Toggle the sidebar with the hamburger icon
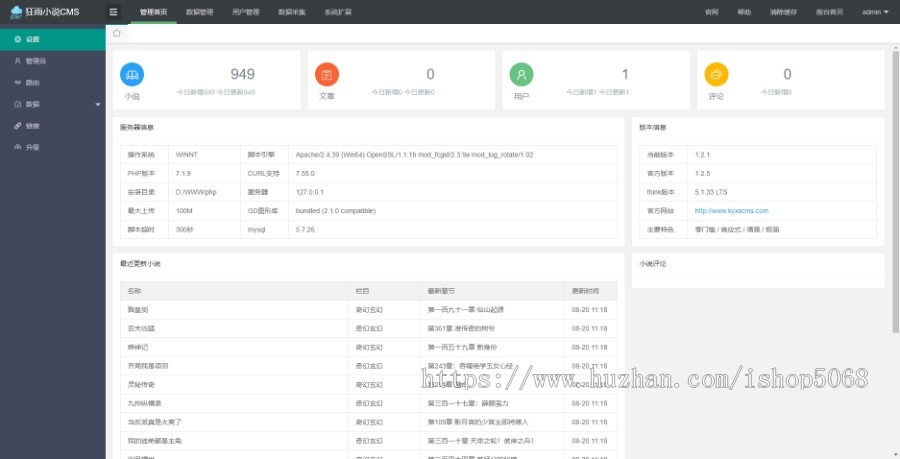 point(114,12)
